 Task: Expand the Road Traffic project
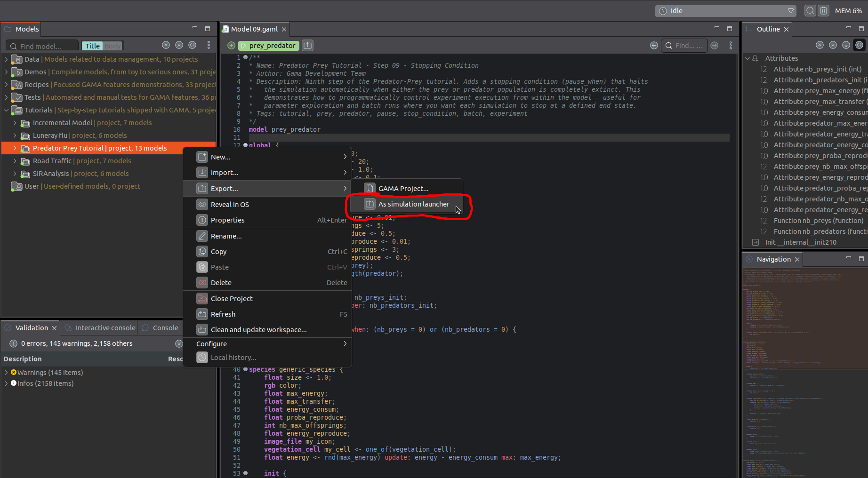pos(15,161)
